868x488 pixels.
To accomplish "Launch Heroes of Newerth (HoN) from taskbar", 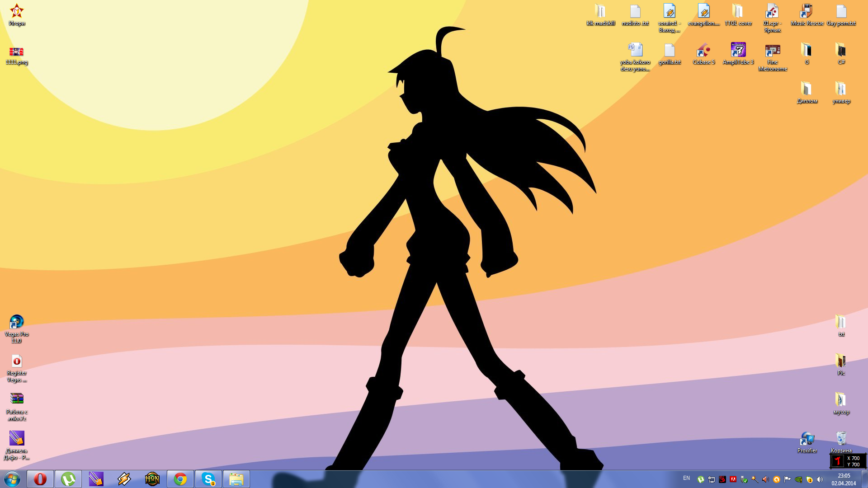I will point(152,479).
